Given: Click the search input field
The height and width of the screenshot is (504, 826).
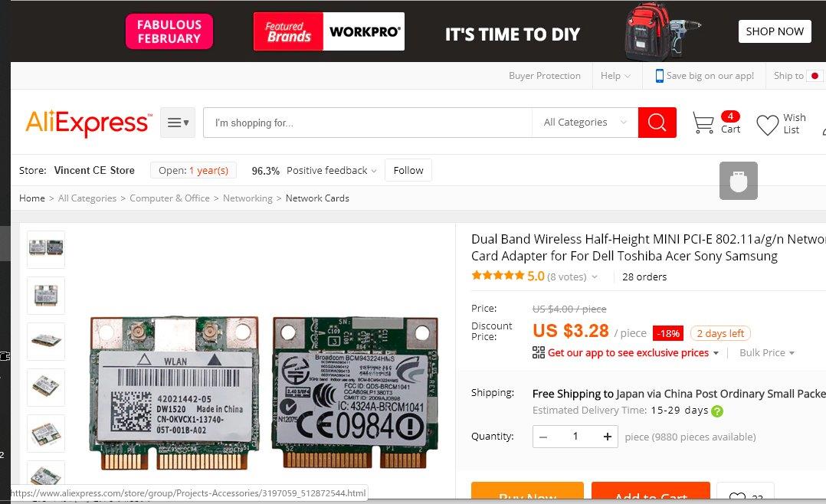Looking at the screenshot, I should (368, 123).
